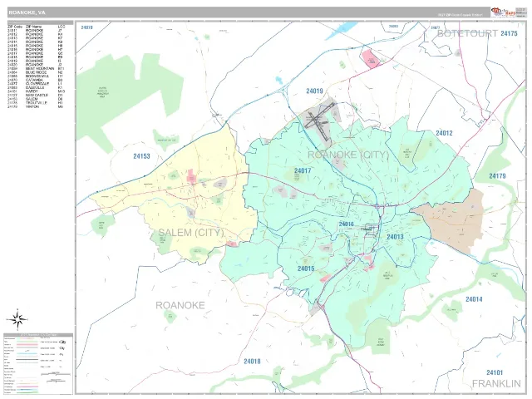Select the 24017 ZIP code label
Screen dimensions: 532x399
(x=303, y=170)
